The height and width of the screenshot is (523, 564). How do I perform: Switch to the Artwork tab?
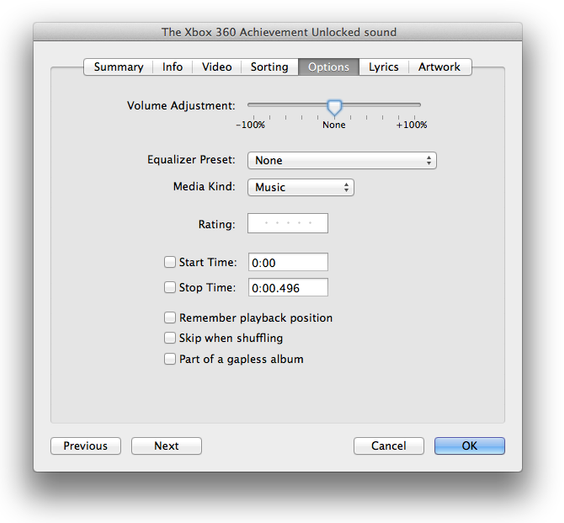click(x=439, y=67)
